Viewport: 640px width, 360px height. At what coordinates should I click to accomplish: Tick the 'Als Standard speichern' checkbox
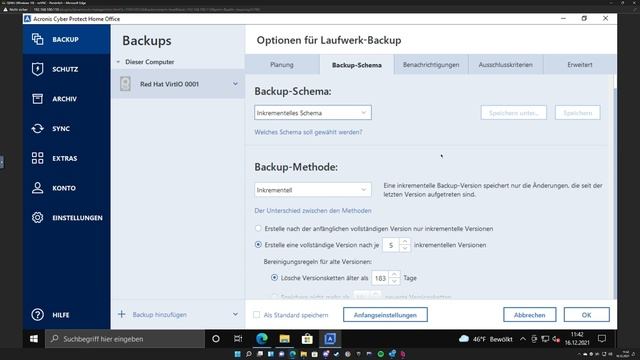[256, 315]
